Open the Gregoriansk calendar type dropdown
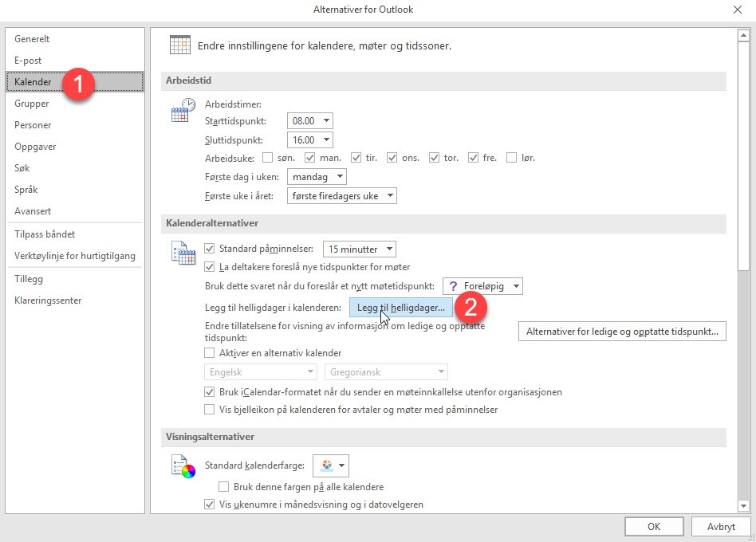 pos(386,372)
